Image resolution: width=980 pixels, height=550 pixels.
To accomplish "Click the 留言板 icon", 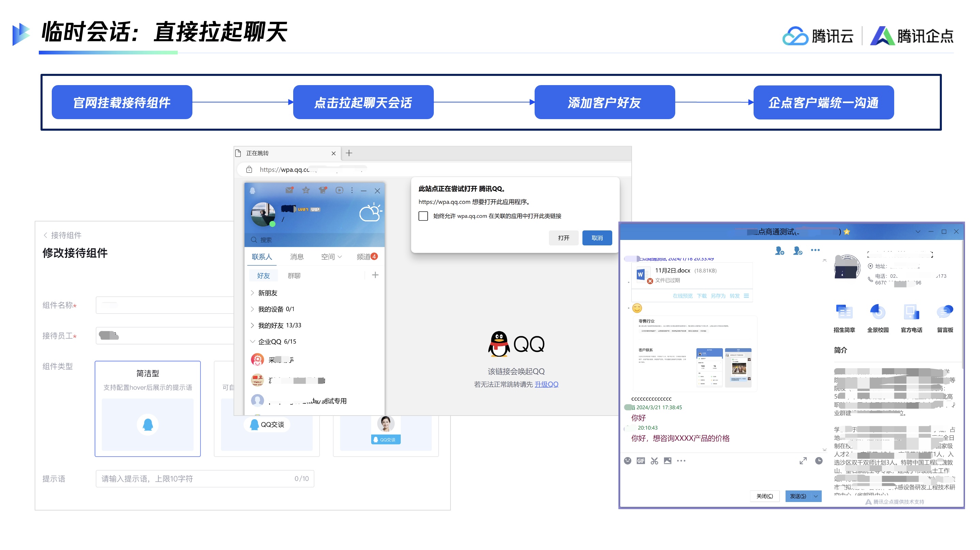I will (945, 312).
